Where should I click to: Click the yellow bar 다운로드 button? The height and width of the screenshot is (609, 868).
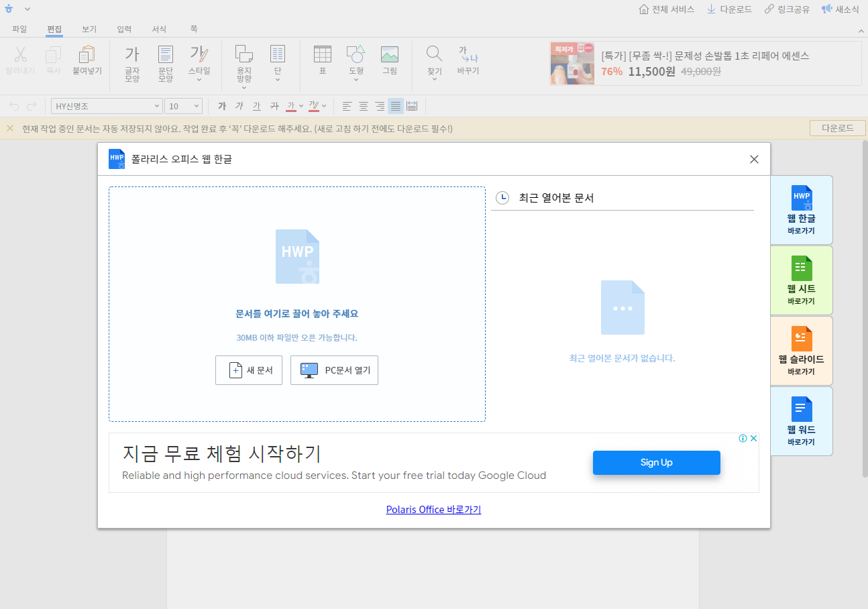coord(837,128)
